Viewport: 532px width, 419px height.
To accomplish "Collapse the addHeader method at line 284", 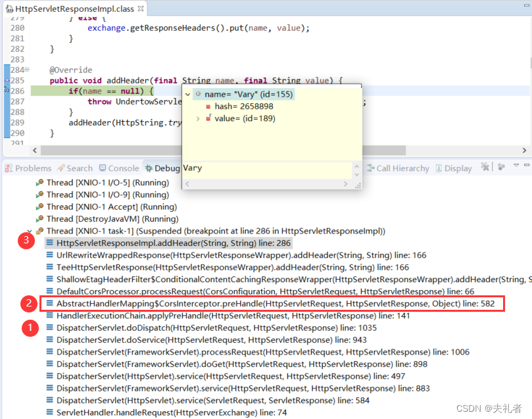I will coord(27,70).
